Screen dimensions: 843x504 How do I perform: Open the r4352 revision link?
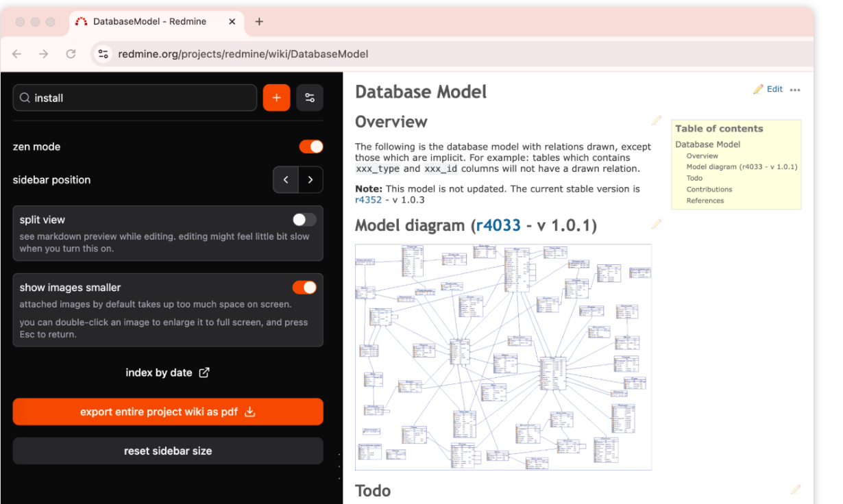tap(368, 200)
